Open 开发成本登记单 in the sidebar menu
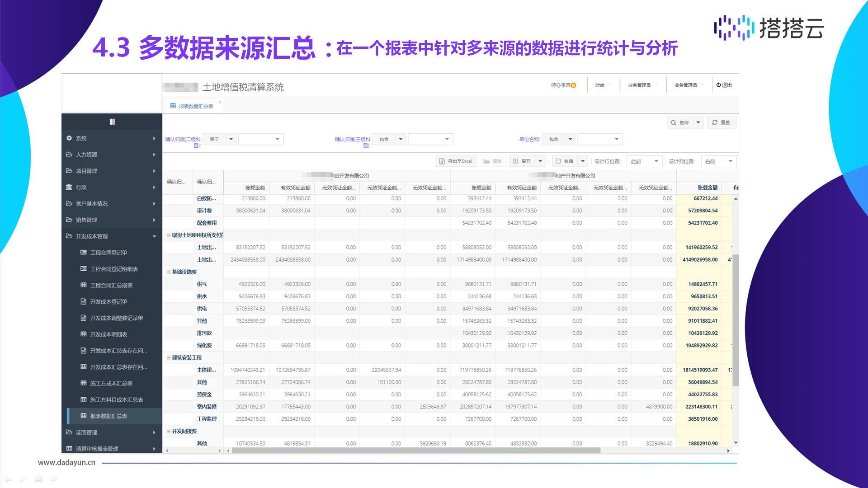This screenshot has height=488, width=868. coord(108,302)
